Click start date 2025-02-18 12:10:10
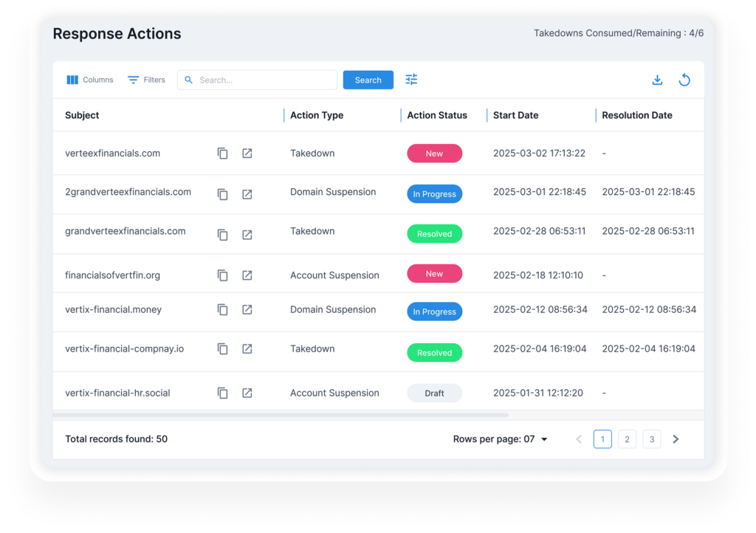 (538, 275)
